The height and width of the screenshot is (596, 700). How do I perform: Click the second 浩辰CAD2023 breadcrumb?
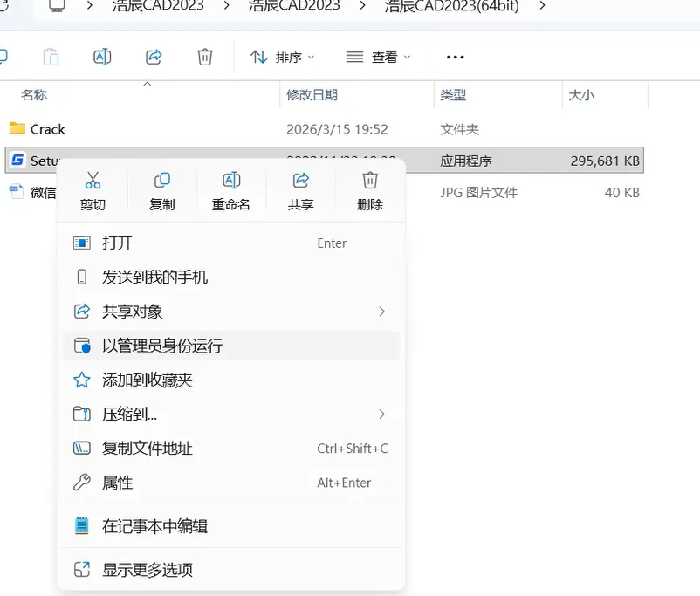pyautogui.click(x=294, y=5)
